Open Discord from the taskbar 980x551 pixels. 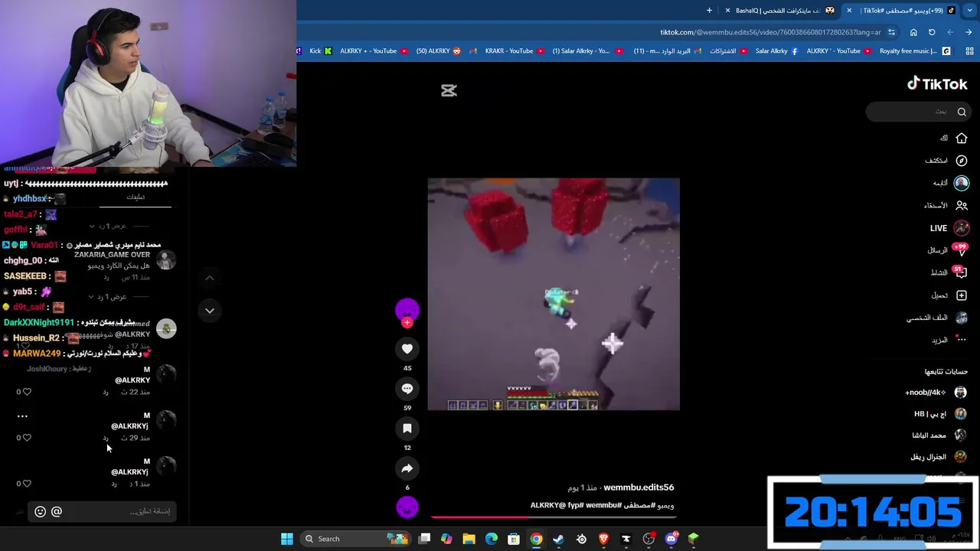click(671, 539)
